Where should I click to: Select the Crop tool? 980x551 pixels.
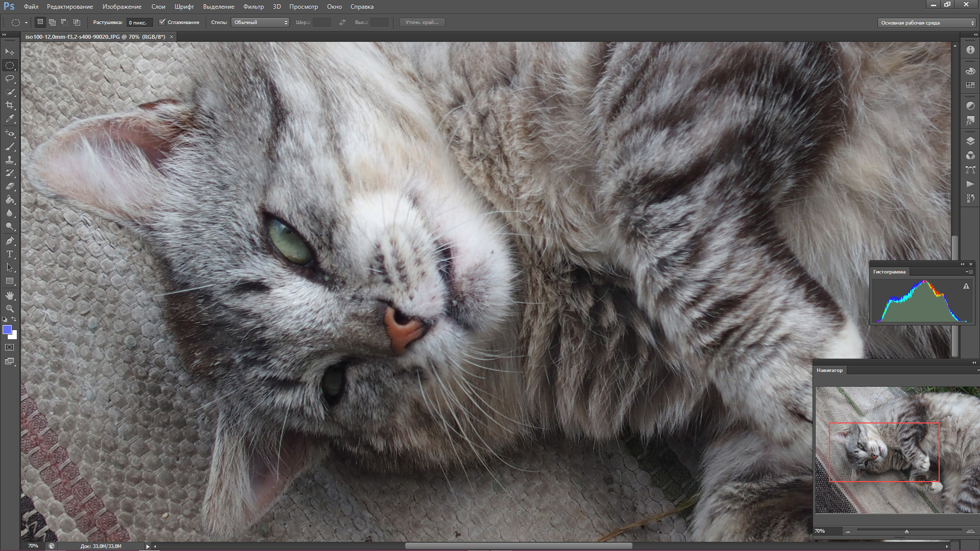tap(10, 105)
